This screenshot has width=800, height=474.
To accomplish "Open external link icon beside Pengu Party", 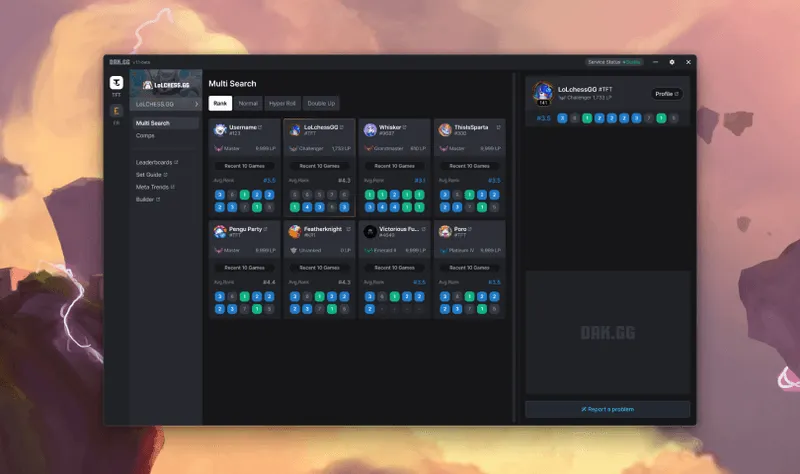I will 265,229.
